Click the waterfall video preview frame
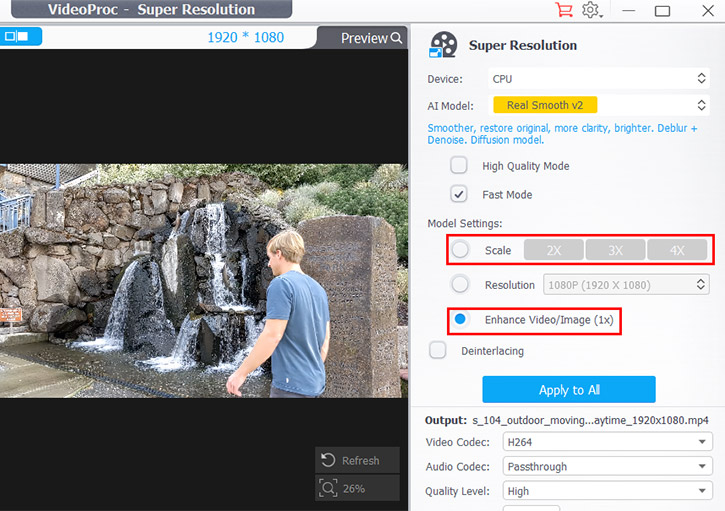 204,281
